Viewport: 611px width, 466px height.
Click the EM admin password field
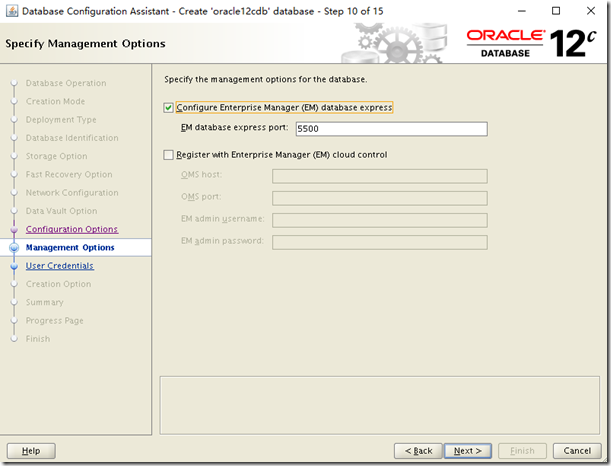(x=380, y=242)
